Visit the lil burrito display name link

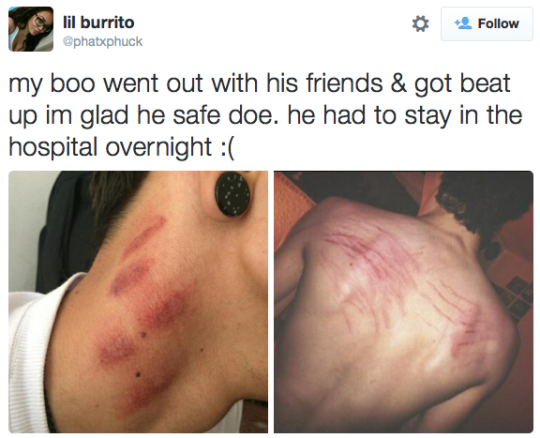click(98, 23)
